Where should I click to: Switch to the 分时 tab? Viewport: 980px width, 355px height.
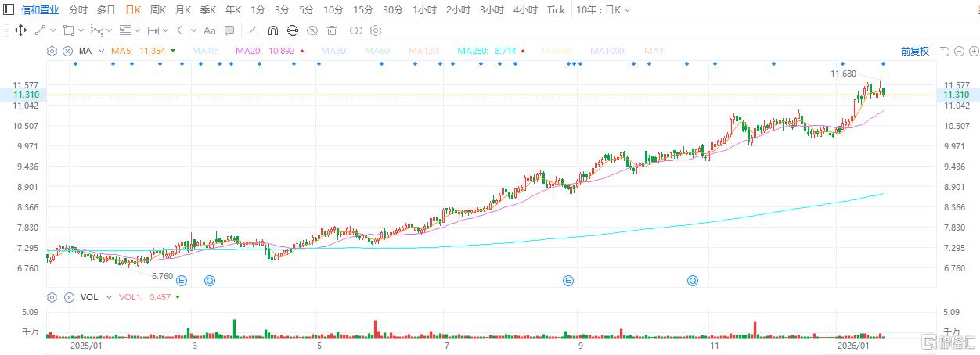[78, 10]
